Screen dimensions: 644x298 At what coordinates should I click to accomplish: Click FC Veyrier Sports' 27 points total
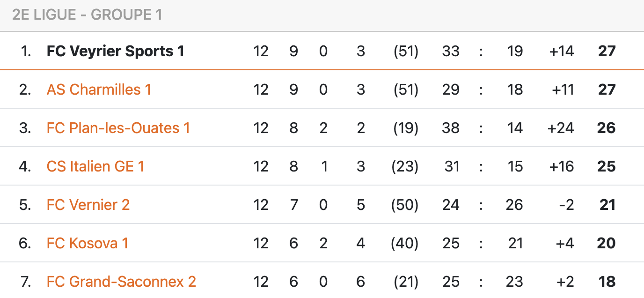(607, 51)
